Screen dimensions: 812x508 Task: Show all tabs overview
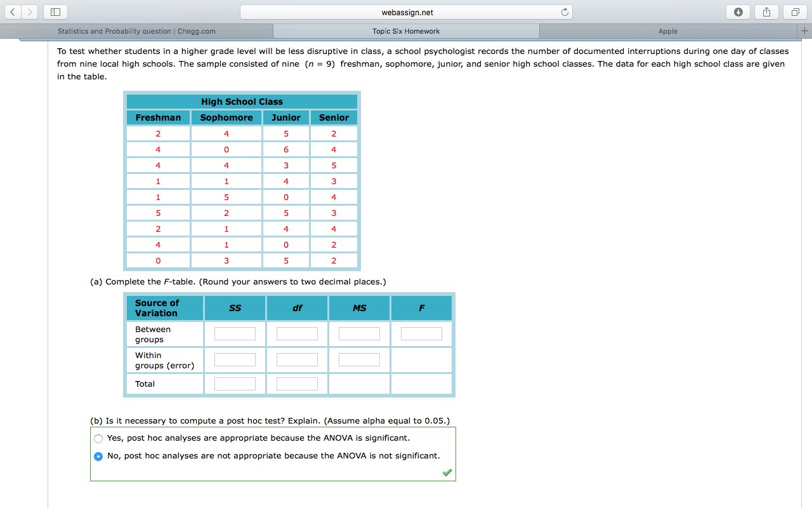point(795,12)
